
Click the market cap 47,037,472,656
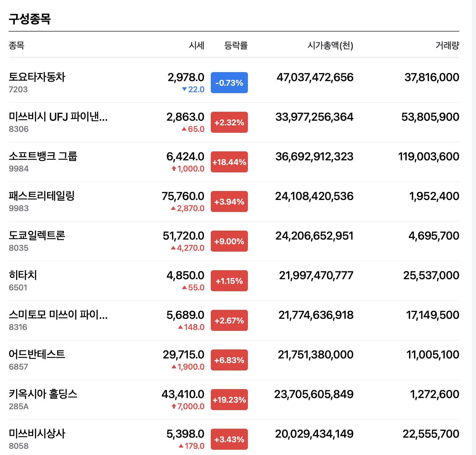pos(315,77)
